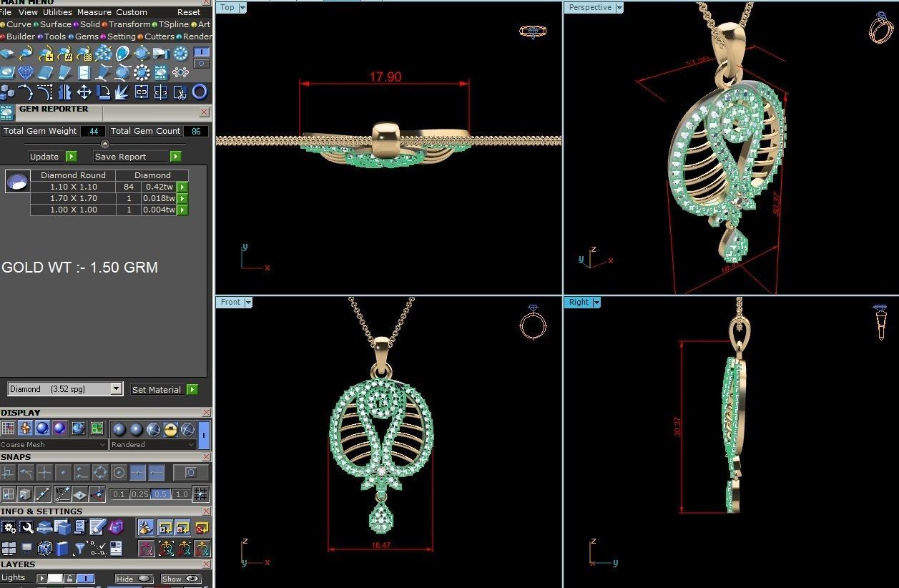Open the Measure menu
The width and height of the screenshot is (899, 588).
tap(94, 12)
